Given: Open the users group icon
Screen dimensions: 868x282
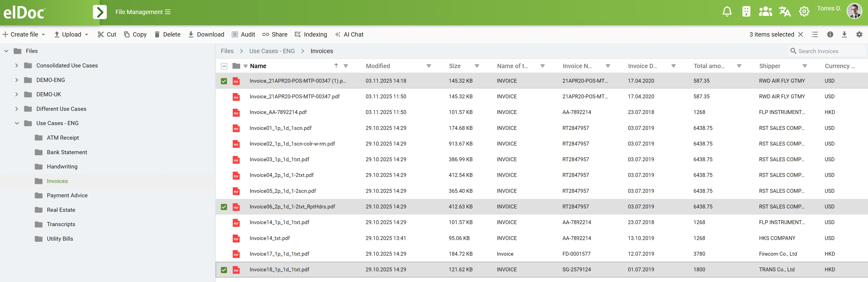Looking at the screenshot, I should point(765,12).
